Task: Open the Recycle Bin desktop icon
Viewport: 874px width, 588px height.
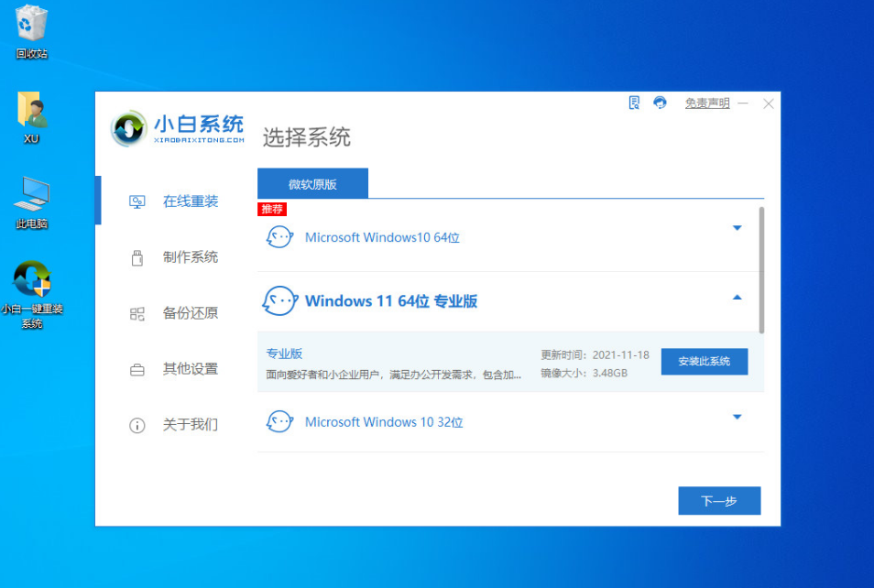Action: click(32, 24)
